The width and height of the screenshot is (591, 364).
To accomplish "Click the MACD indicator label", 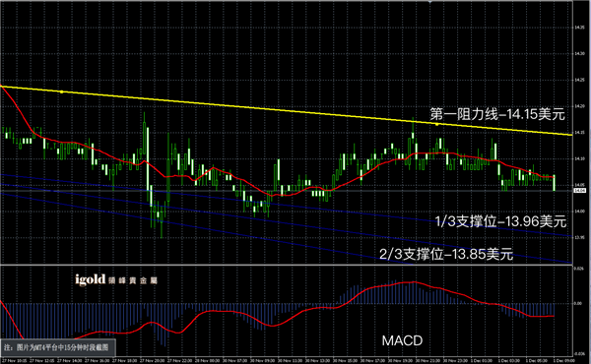I will coord(402,340).
